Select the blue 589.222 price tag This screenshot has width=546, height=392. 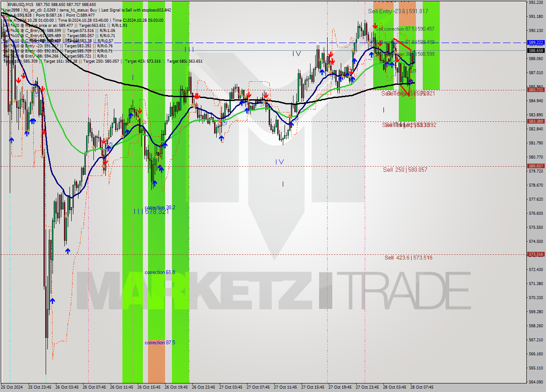point(536,43)
